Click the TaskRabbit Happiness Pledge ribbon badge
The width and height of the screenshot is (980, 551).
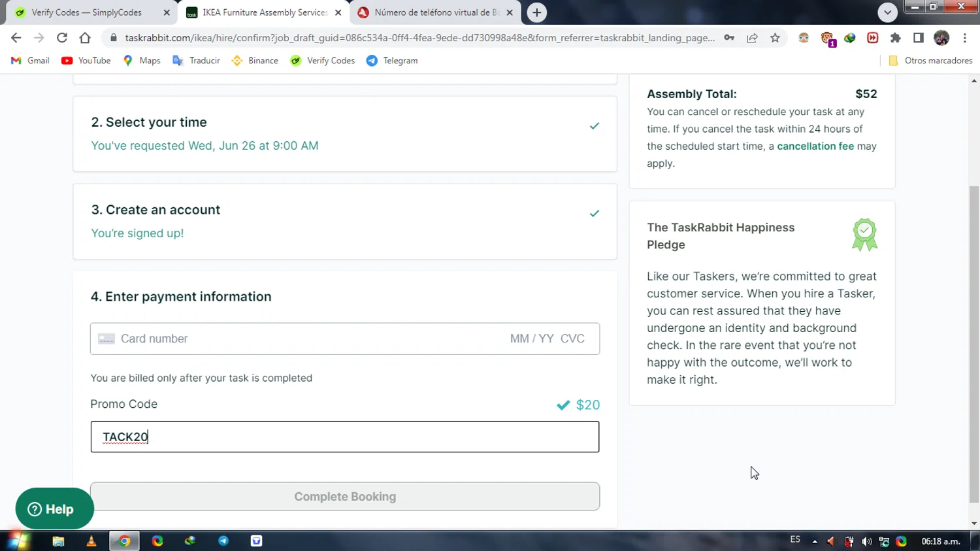(x=864, y=235)
